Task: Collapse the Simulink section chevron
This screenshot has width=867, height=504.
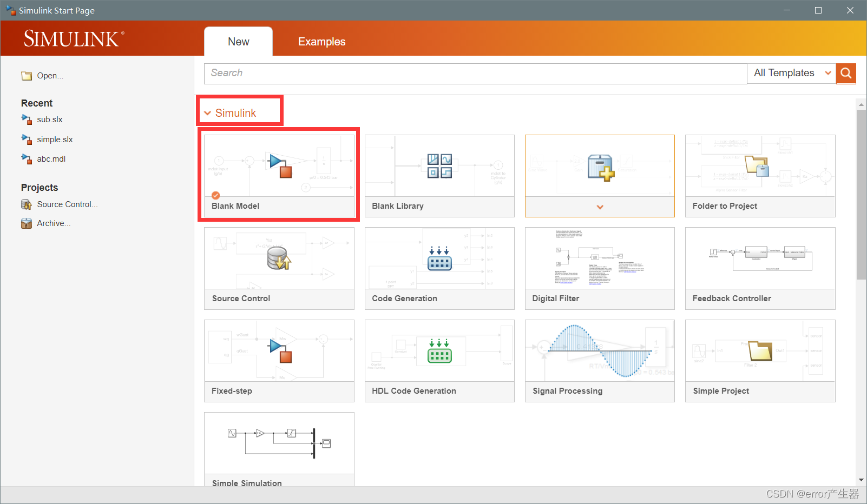Action: pos(207,113)
